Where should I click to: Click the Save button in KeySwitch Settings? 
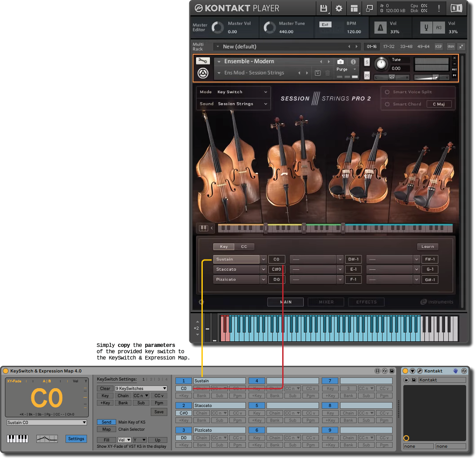(159, 412)
